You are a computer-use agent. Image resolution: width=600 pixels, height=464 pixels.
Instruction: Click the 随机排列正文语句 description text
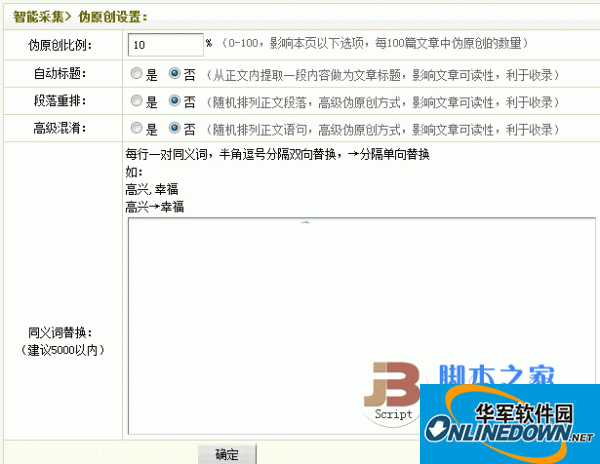[383, 130]
